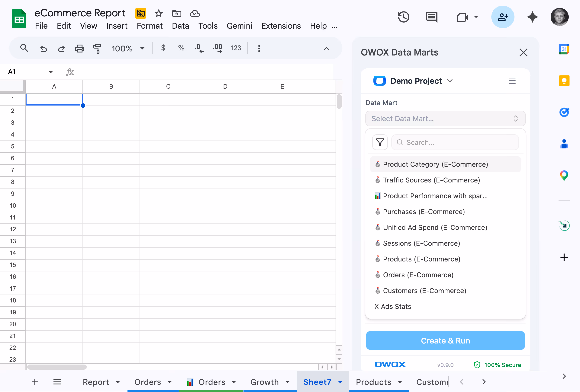The width and height of the screenshot is (580, 392).
Task: Choose Product Performance with spar... data mart
Action: pos(445,196)
